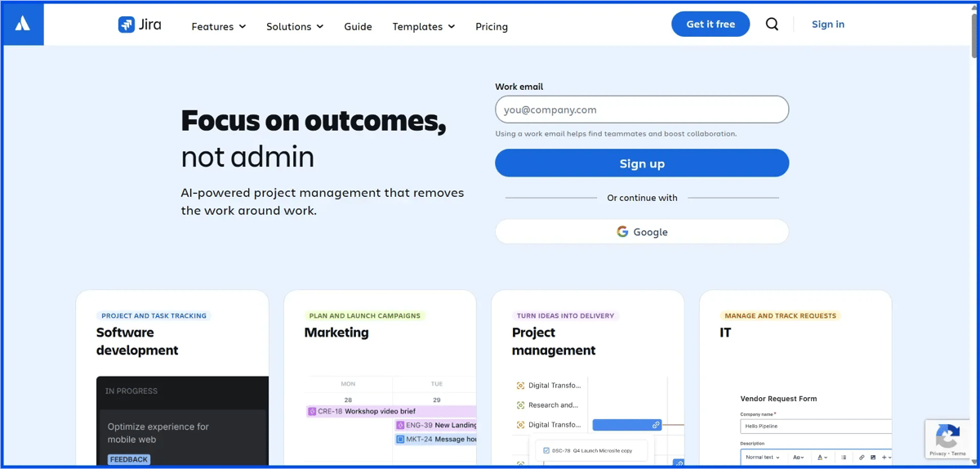Open the Guide nav item
Image resolution: width=980 pixels, height=469 pixels.
(358, 26)
